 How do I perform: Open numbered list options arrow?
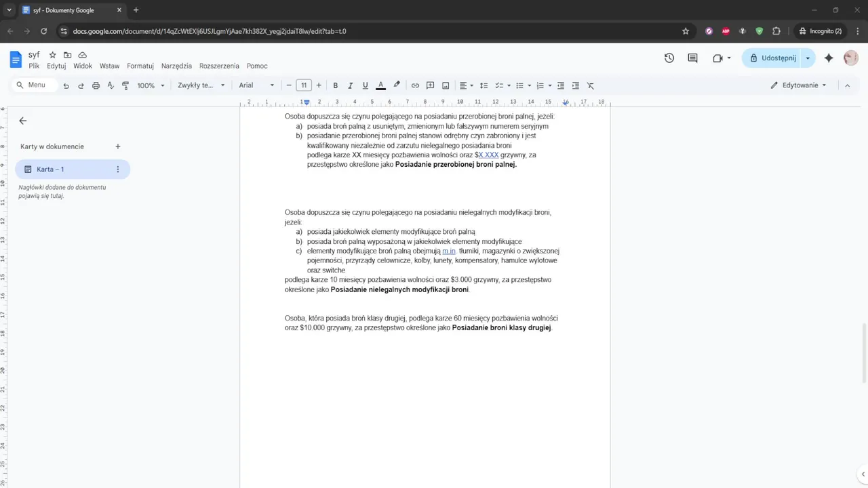tap(550, 85)
